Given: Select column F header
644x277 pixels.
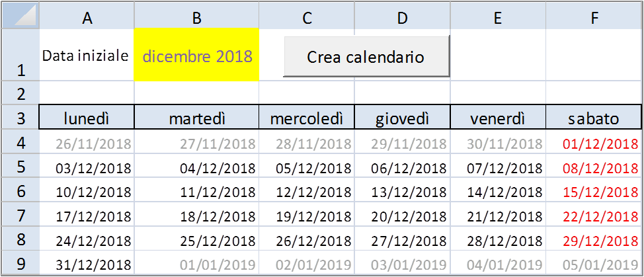Looking at the screenshot, I should pyautogui.click(x=594, y=19).
